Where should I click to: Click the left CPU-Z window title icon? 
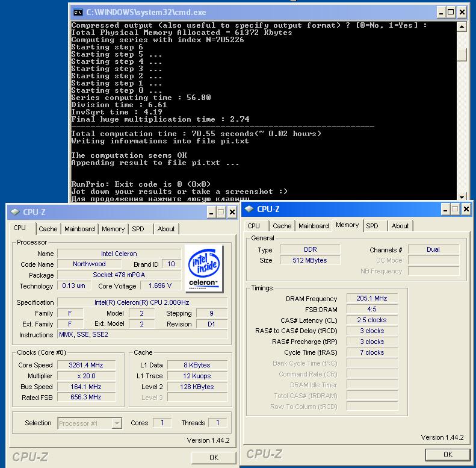pyautogui.click(x=15, y=212)
